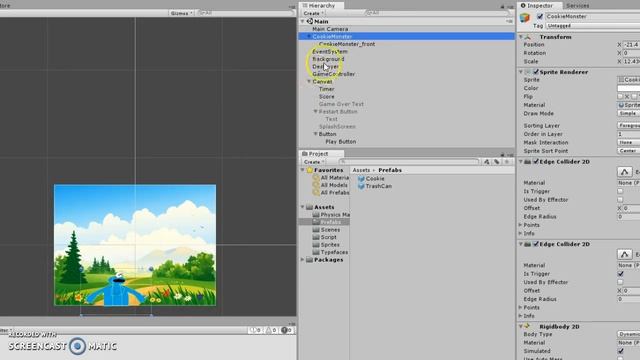Toggle CookieMonster active checkbox in Inspector
640x360 pixels.
540,16
